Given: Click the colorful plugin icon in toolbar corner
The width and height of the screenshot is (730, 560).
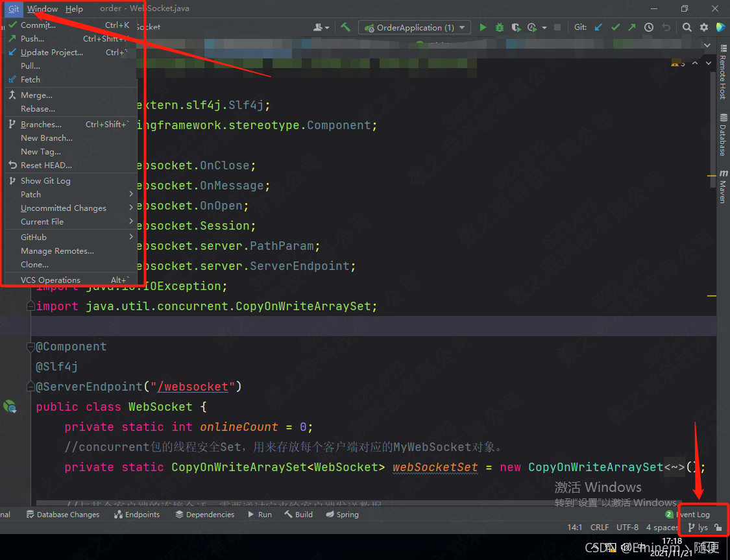Looking at the screenshot, I should coord(721,27).
